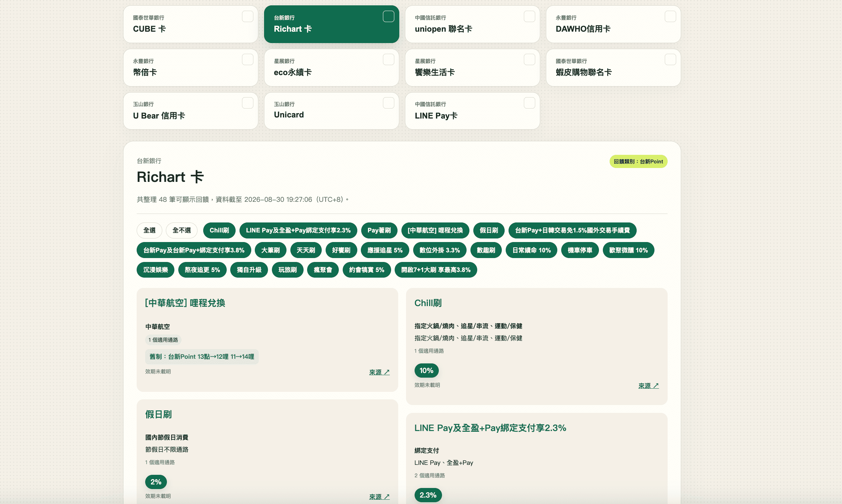This screenshot has height=504, width=842.
Task: Open 來源 link in 中華航空 哩程兌換 card
Action: coord(379,372)
